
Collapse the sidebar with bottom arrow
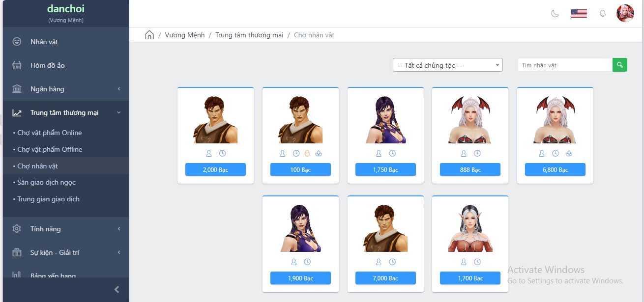[x=117, y=290]
